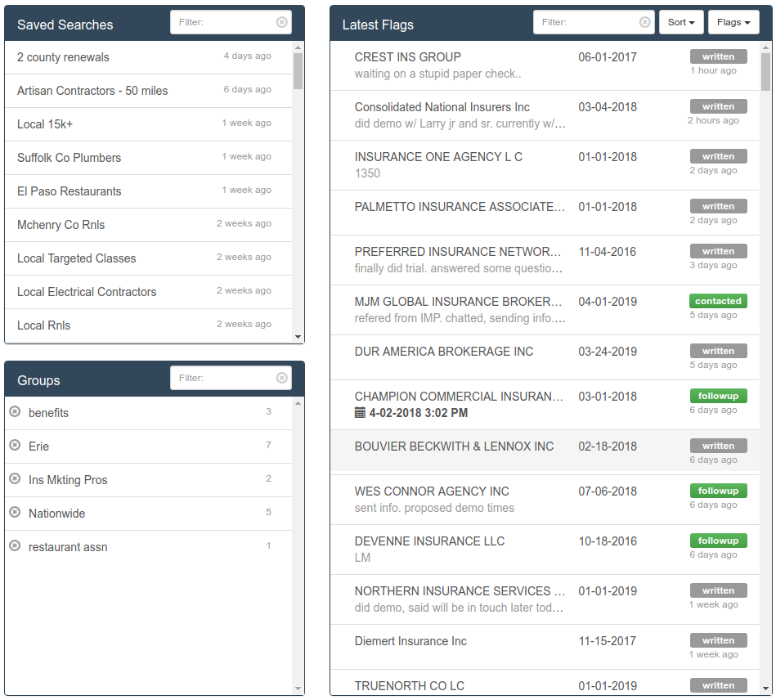Focus the Groups filter input
Viewport: 776px width, 700px height.
pyautogui.click(x=231, y=379)
